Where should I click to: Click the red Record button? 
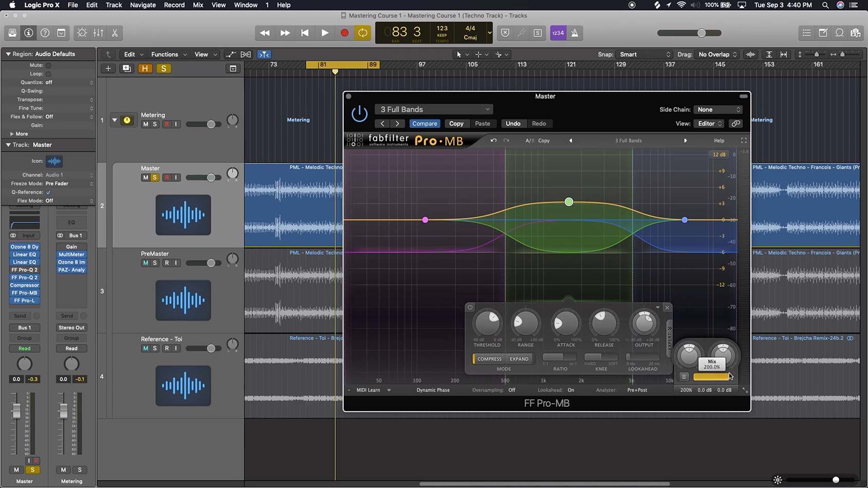pos(345,33)
